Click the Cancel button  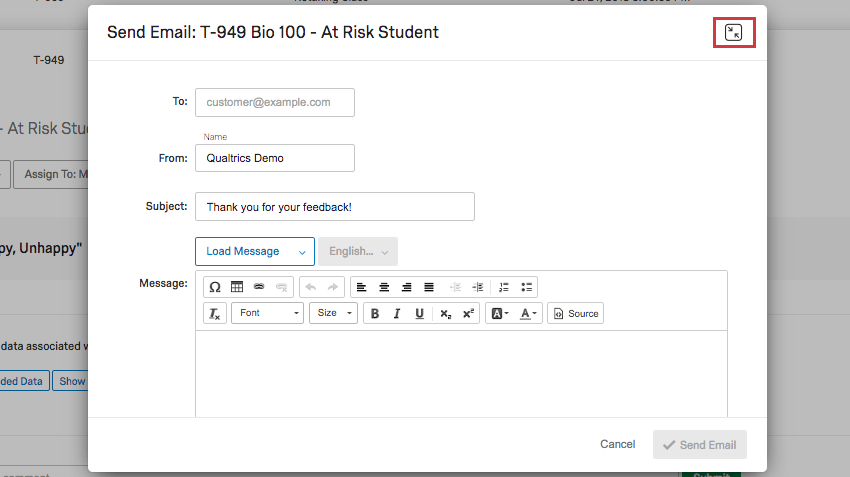point(617,444)
